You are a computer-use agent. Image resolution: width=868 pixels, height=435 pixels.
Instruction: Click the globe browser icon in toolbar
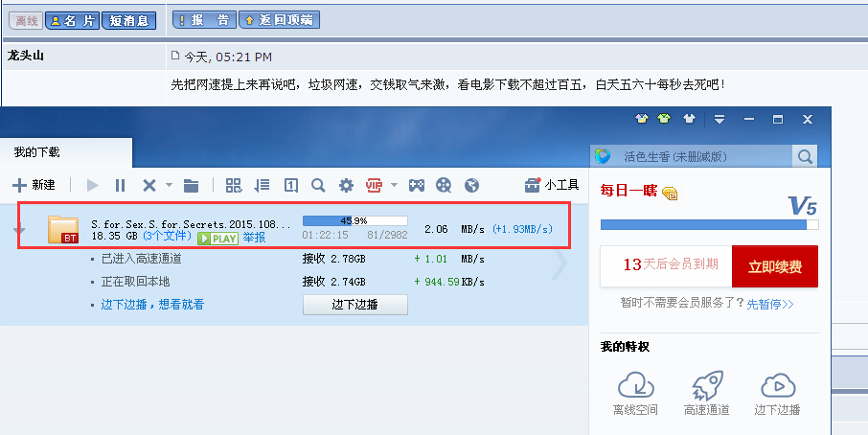pos(471,185)
